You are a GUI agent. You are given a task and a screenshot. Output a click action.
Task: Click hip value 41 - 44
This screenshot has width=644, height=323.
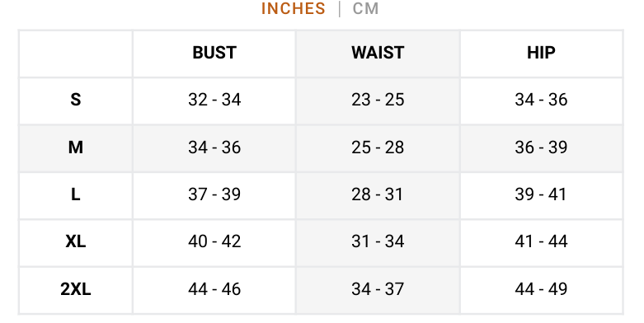coord(541,241)
